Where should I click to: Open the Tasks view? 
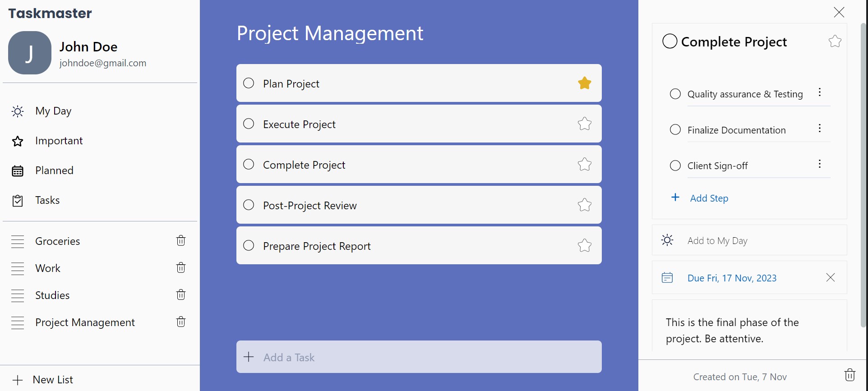point(47,200)
